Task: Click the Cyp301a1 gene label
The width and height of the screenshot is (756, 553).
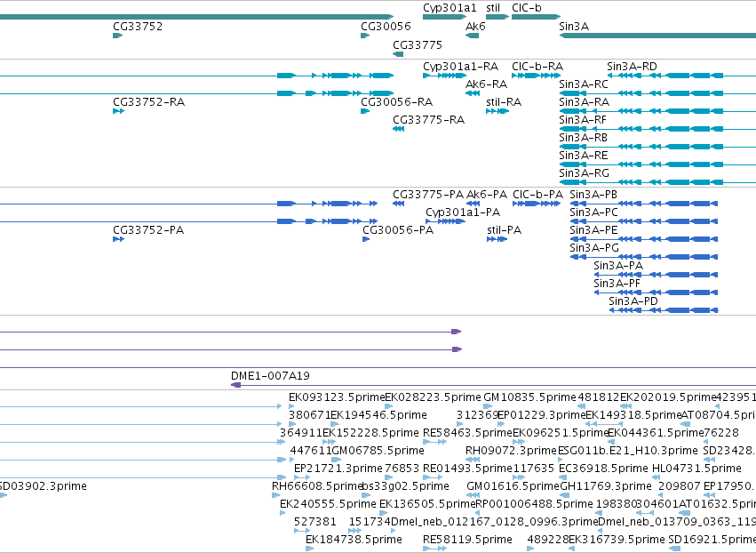Action: point(450,8)
